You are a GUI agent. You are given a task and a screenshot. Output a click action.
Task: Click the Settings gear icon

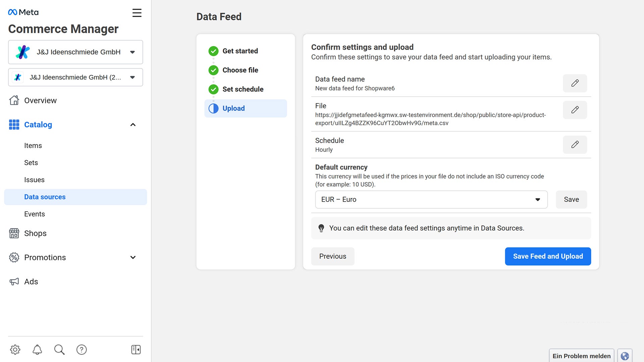pyautogui.click(x=15, y=350)
